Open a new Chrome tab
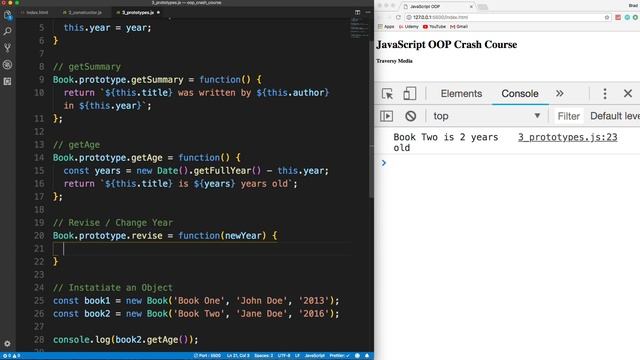640x360 pixels. tap(483, 7)
